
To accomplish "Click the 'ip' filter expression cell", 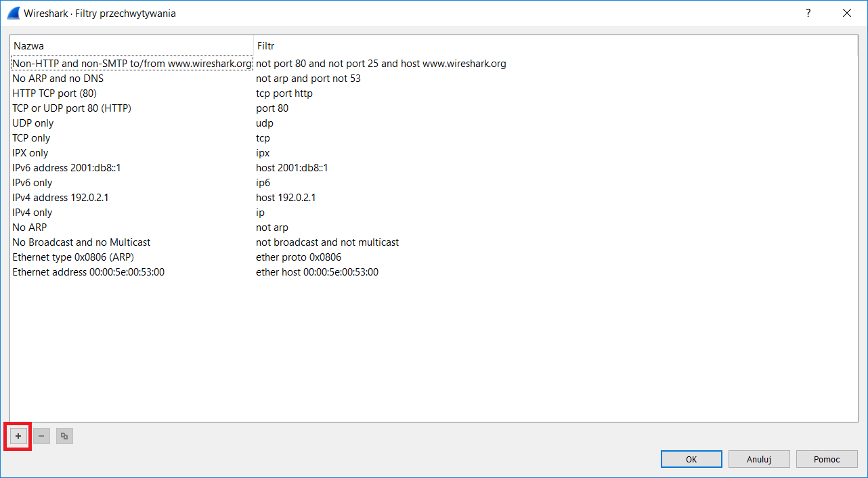I will 261,213.
